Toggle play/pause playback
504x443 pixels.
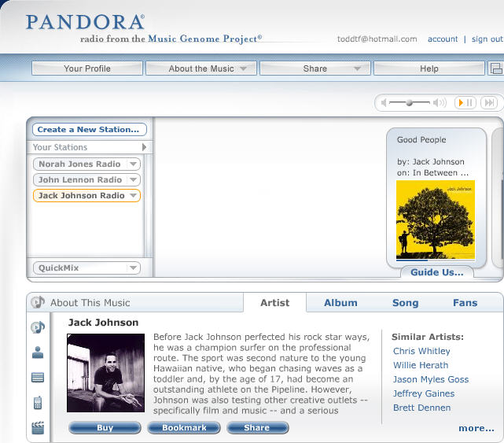point(465,102)
